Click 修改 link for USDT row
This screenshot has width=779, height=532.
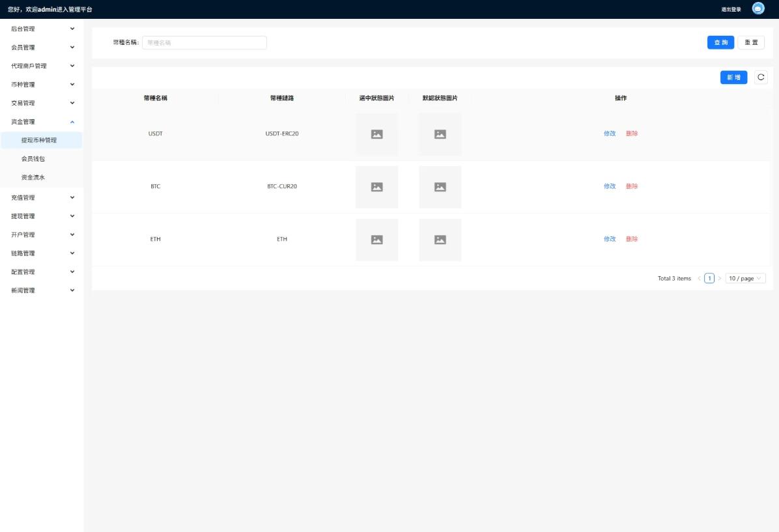tap(610, 133)
